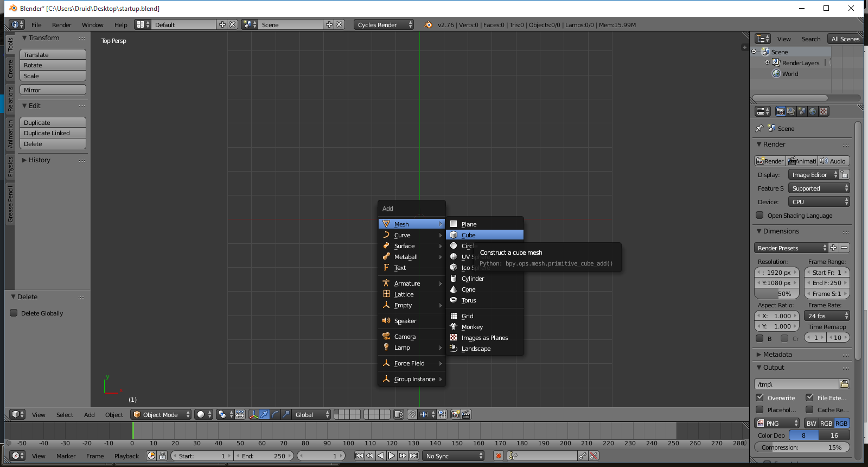The height and width of the screenshot is (467, 868).
Task: Open the Render menu in header
Action: click(61, 25)
